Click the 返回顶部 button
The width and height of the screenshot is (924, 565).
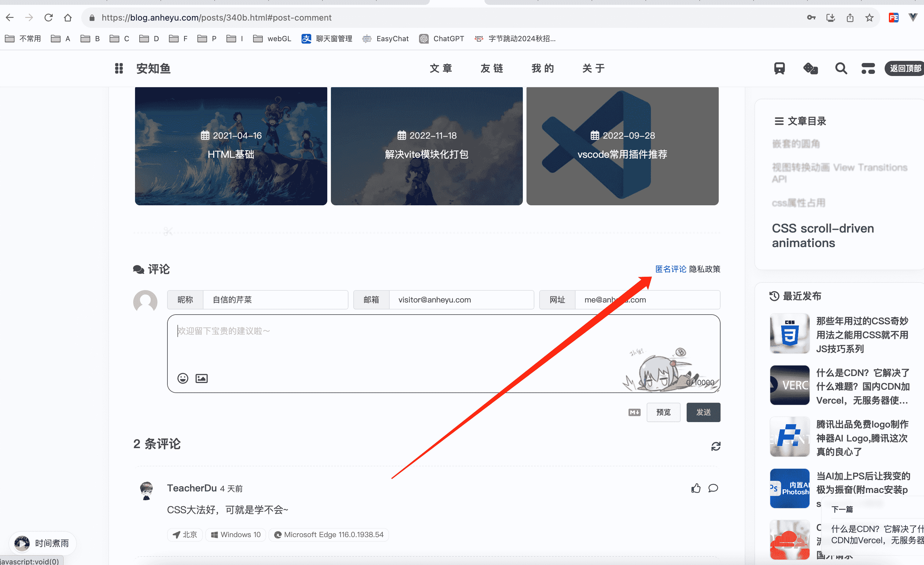905,68
